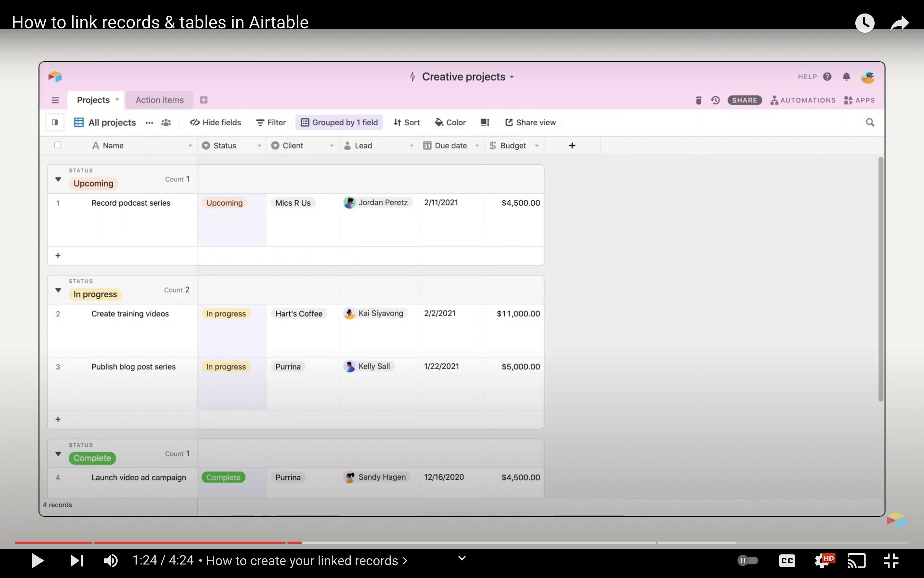
Task: Open the Help question mark icon
Action: [827, 77]
